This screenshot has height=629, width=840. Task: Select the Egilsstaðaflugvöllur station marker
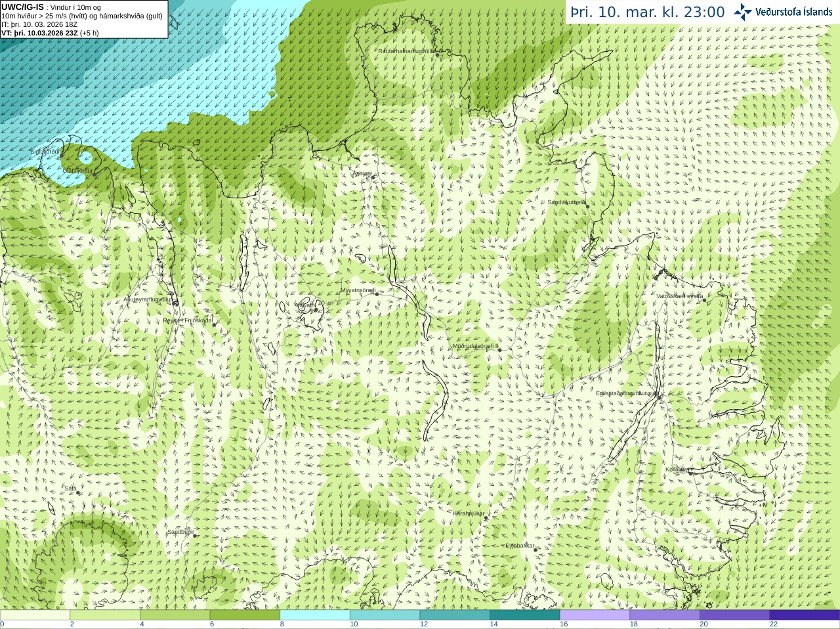[x=660, y=397]
